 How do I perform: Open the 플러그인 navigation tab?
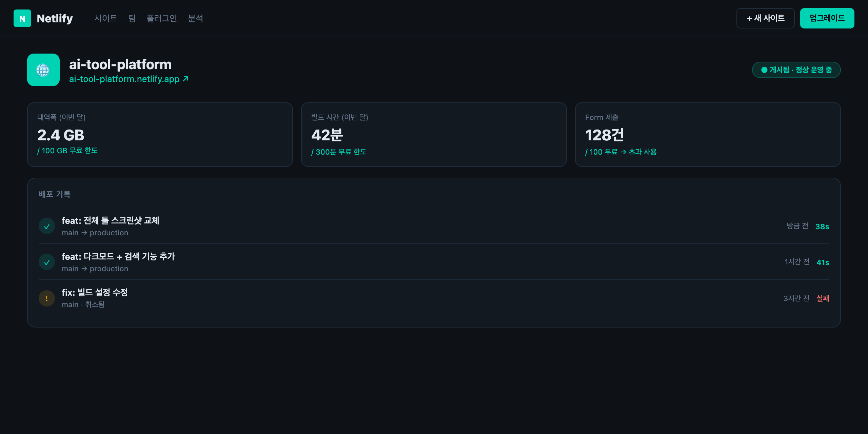162,18
